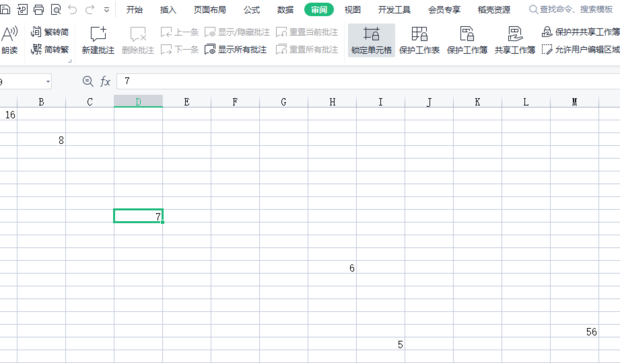Select the 审阅 tab
Image resolution: width=620 pixels, height=363 pixels.
(319, 9)
